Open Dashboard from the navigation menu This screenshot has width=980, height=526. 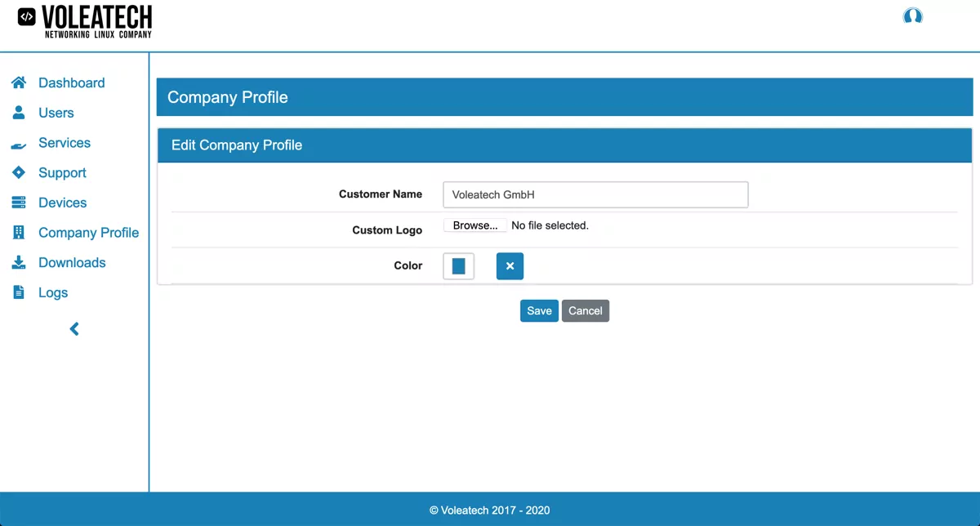pyautogui.click(x=72, y=82)
